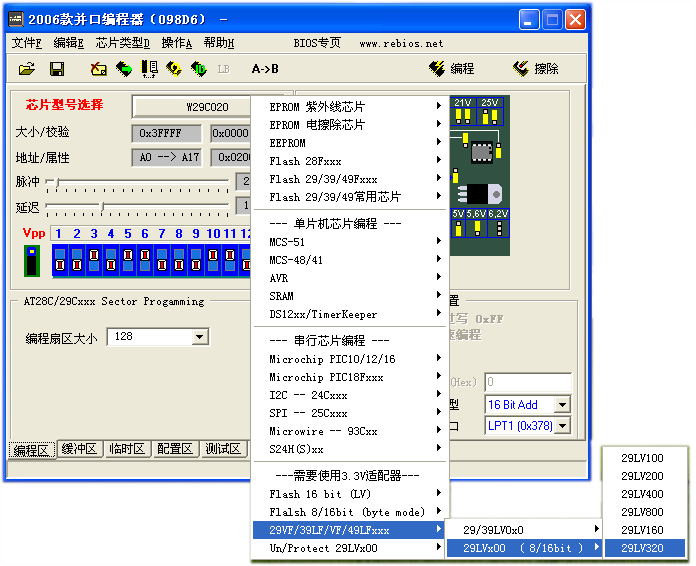Expand the 29/39LV0x0 submenu
The image size is (696, 566).
[524, 530]
